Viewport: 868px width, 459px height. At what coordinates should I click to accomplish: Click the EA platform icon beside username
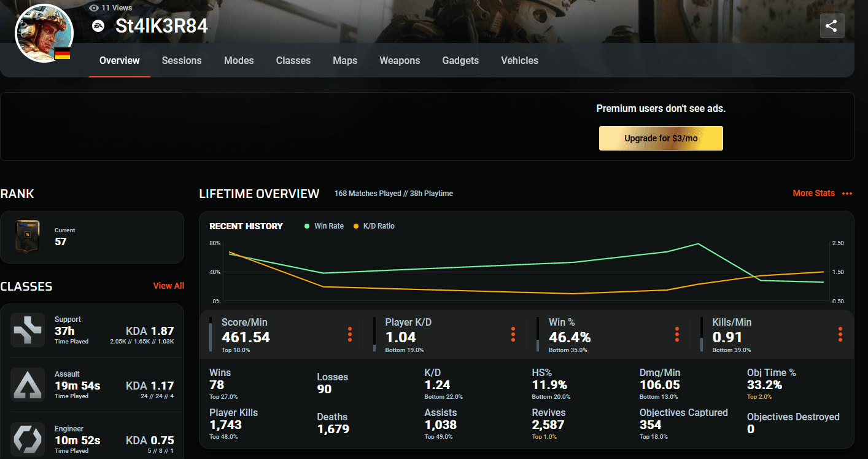click(x=98, y=26)
